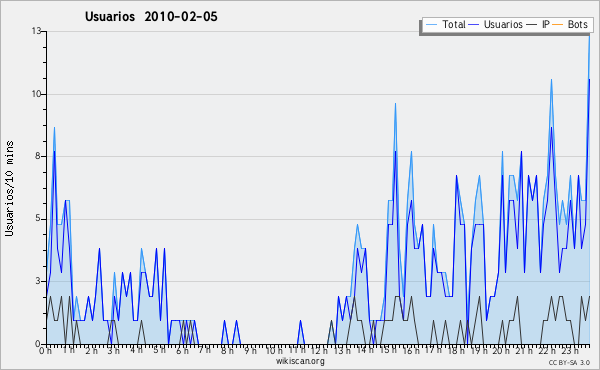This screenshot has width=600, height=370.
Task: Click the x-axis label '7 h'
Action: 205,350
